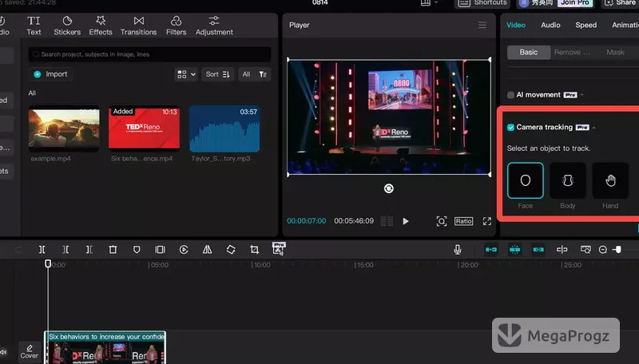Select the example.mp4 thumbnail

[x=64, y=129]
